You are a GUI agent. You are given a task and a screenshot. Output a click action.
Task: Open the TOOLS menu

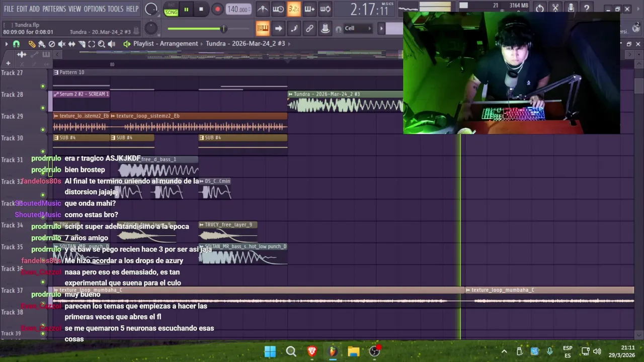click(115, 9)
